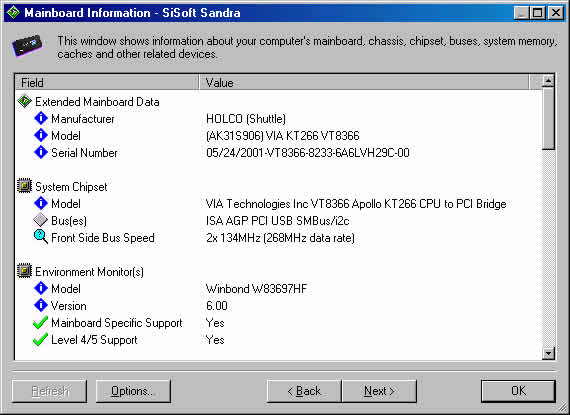The image size is (570, 415).
Task: Click the gray diamond icon next to Bus(es)
Action: 40,220
